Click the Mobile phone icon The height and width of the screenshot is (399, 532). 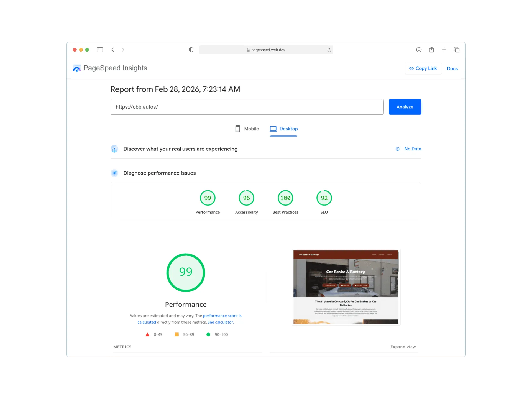[x=237, y=129]
